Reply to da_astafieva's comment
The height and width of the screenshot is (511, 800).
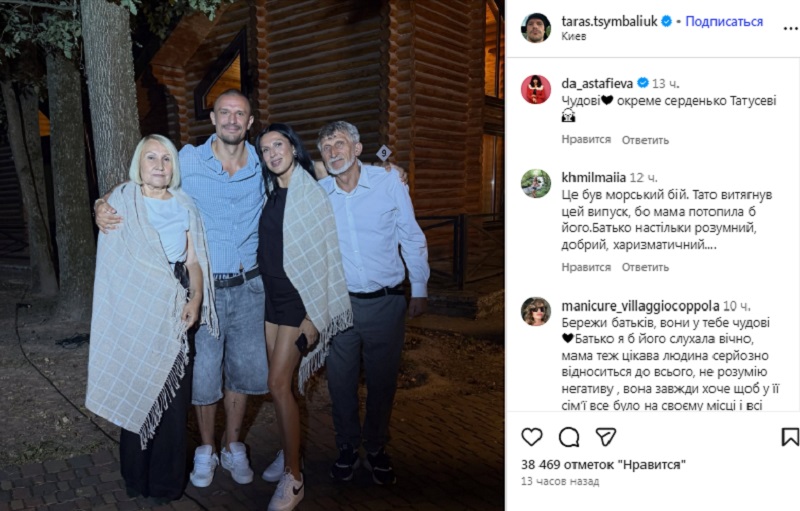point(645,140)
